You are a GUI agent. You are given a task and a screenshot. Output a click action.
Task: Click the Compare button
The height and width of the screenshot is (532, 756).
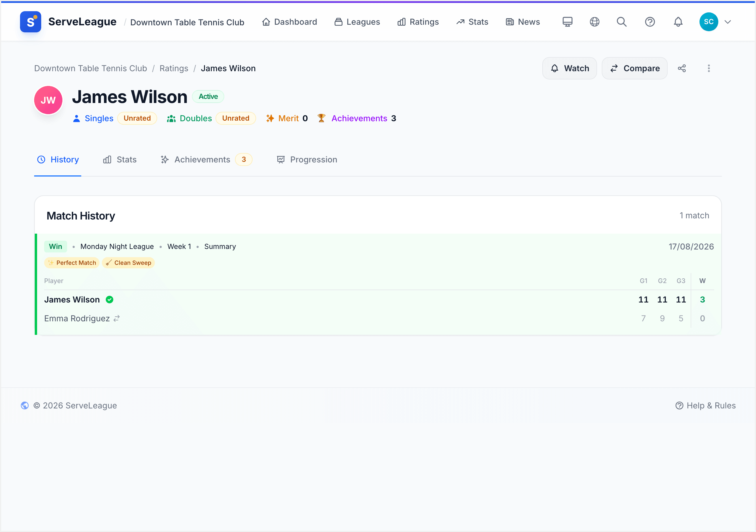pyautogui.click(x=634, y=68)
